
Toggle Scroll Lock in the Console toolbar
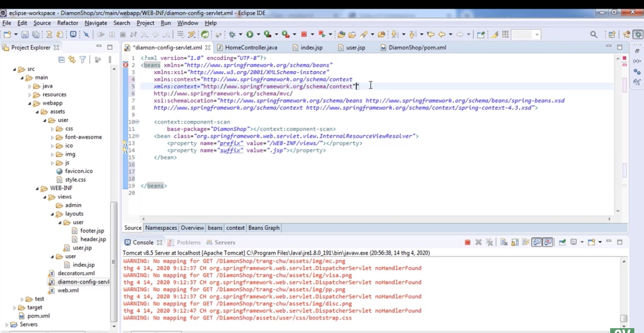(514, 242)
